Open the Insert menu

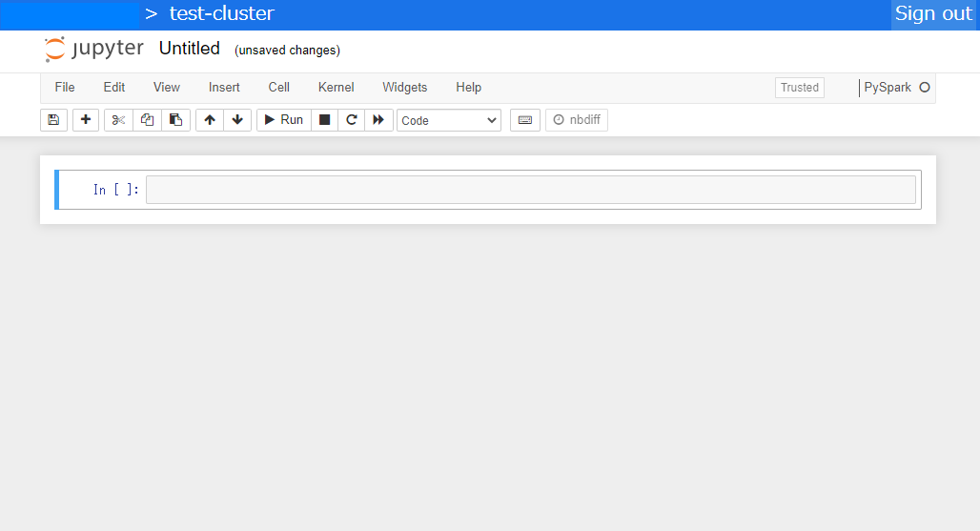tap(224, 88)
